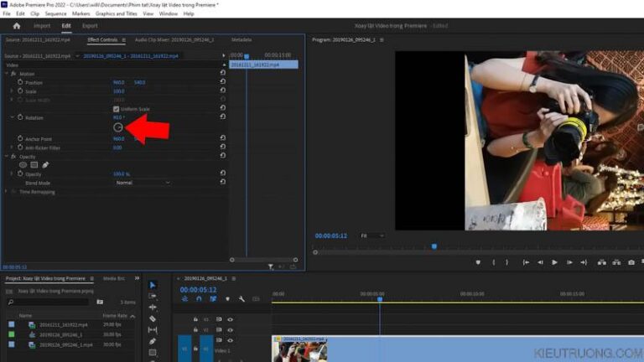This screenshot has height=362, width=644.
Task: Open the File menu
Action: tap(7, 13)
